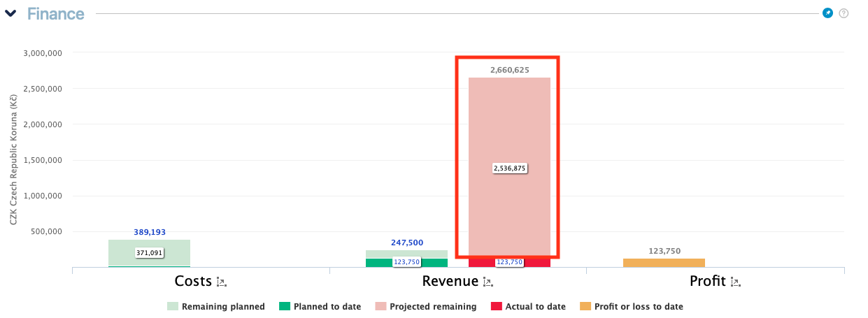Click the orange Profit or loss legend swatch

pyautogui.click(x=585, y=306)
